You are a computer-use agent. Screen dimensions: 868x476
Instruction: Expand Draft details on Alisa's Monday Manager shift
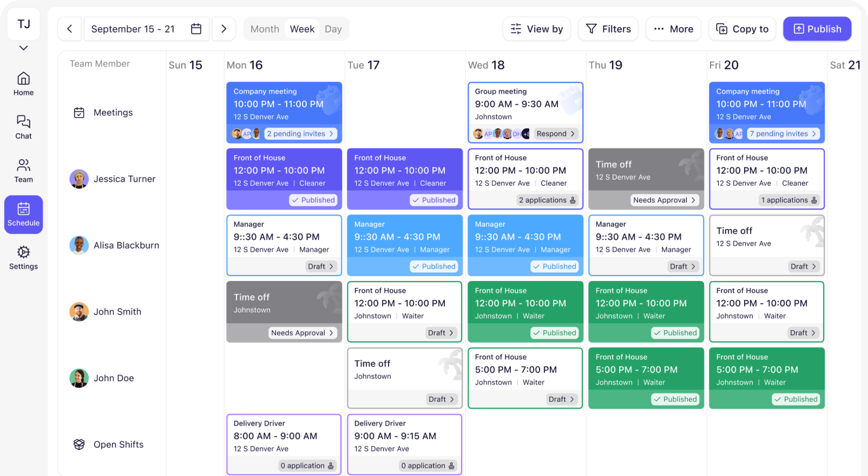(x=320, y=266)
